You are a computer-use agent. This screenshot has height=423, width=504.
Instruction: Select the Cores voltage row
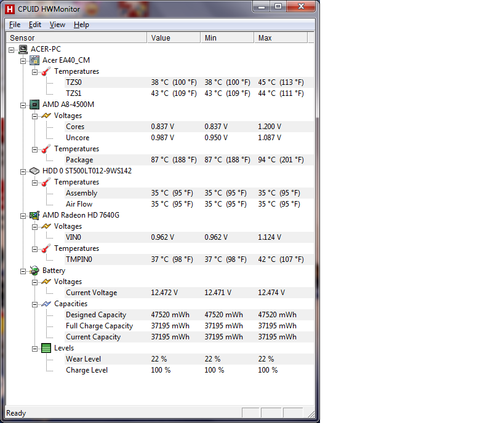(x=189, y=127)
